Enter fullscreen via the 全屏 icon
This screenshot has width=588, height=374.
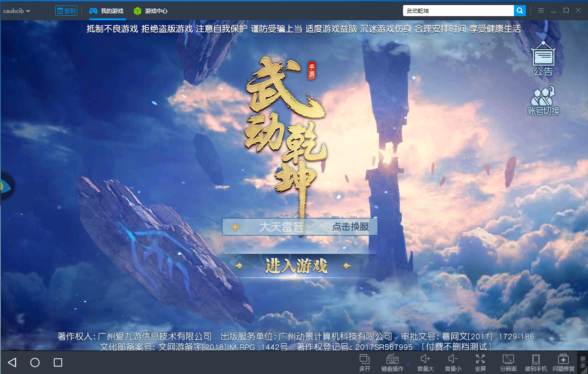pos(480,362)
